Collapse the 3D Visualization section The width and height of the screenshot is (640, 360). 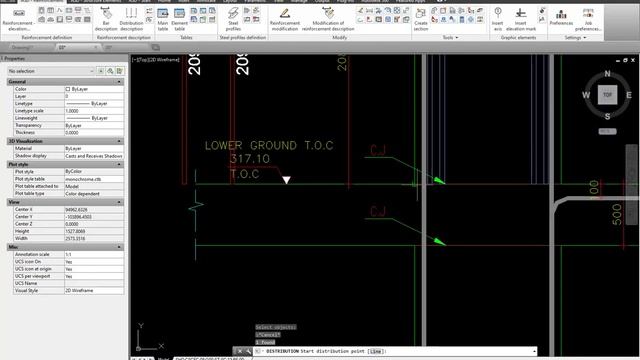(x=119, y=141)
